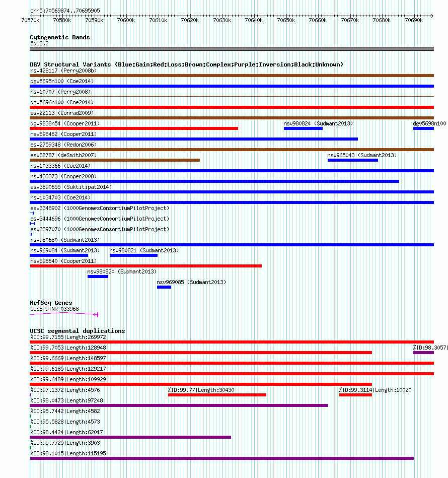Click the nsv10707 (Perry2008) label
This screenshot has height=478, width=448.
(60, 92)
